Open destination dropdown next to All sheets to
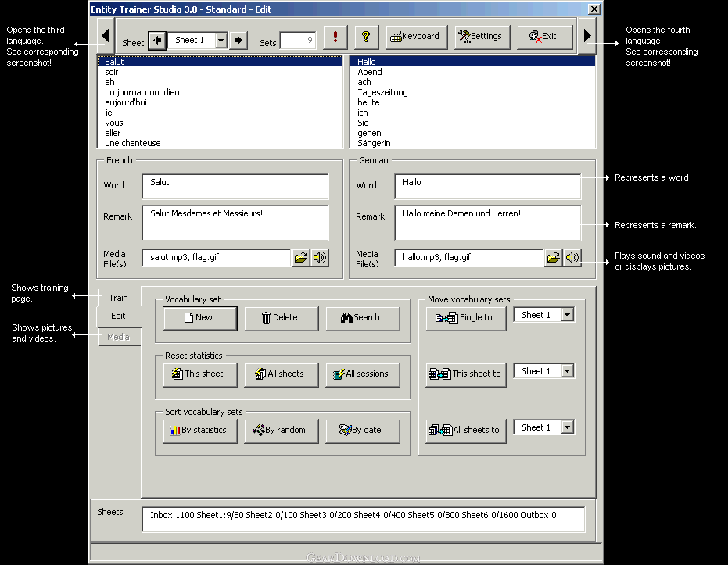The height and width of the screenshot is (565, 728). [568, 427]
